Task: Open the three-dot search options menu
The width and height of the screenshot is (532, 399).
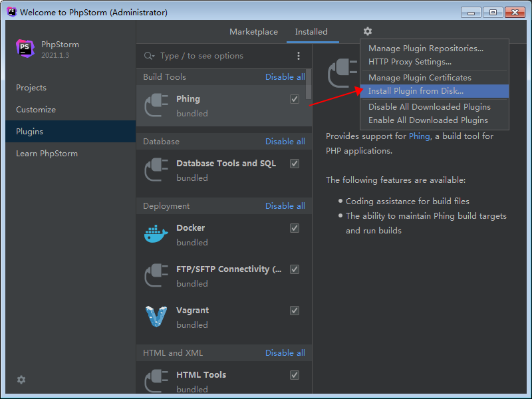Action: [x=299, y=56]
